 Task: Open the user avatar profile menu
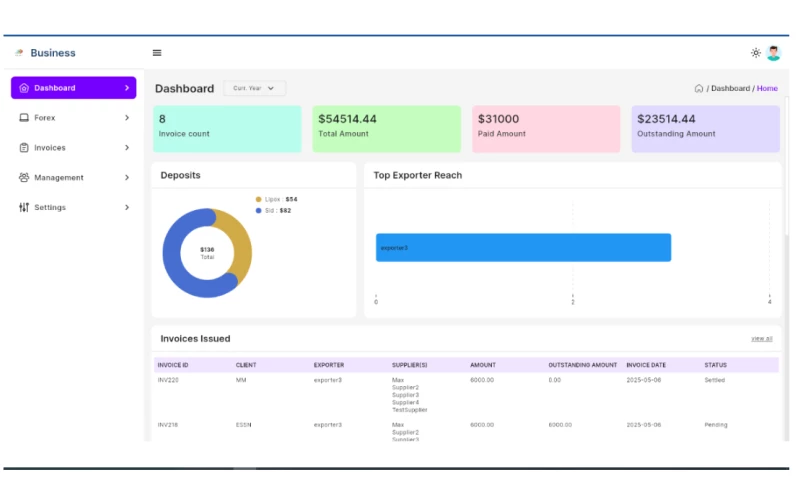pos(773,53)
